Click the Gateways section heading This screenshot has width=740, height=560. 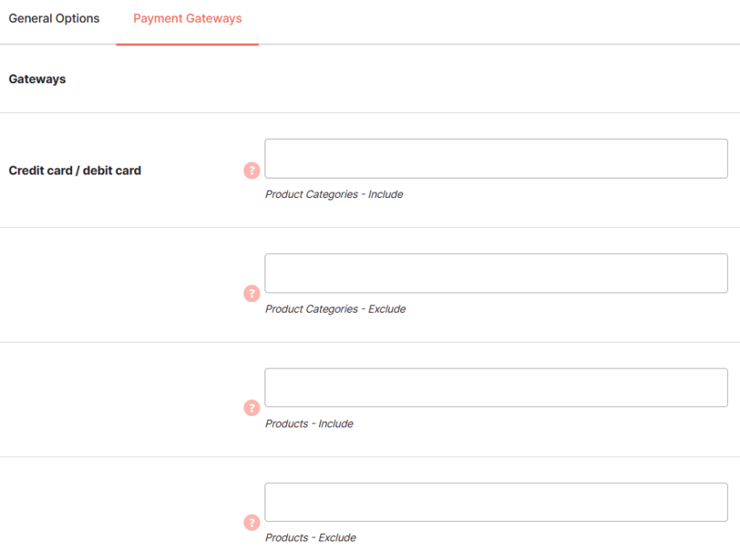(37, 79)
